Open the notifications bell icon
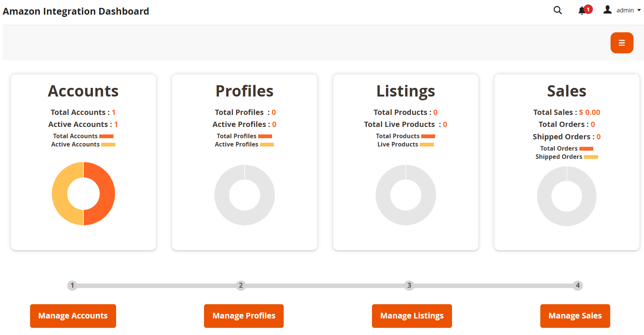 coord(582,10)
